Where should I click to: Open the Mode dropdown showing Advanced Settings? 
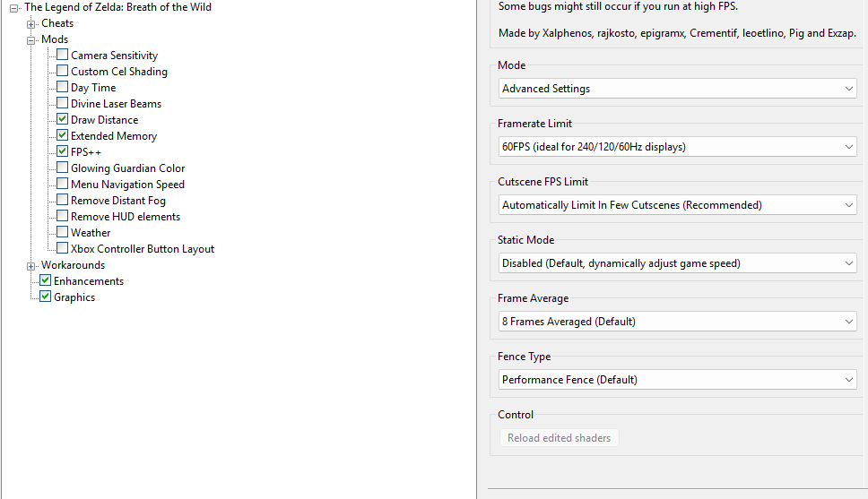(x=678, y=89)
